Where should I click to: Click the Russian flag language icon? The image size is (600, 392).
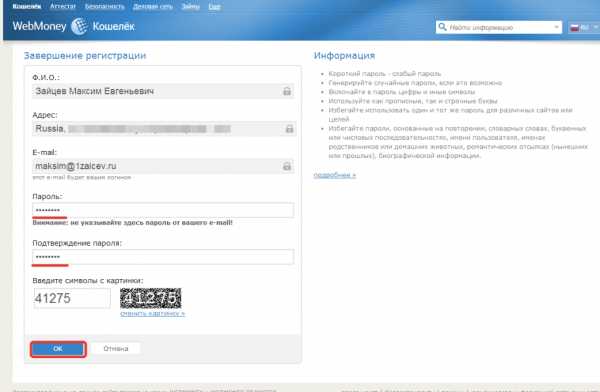[574, 28]
